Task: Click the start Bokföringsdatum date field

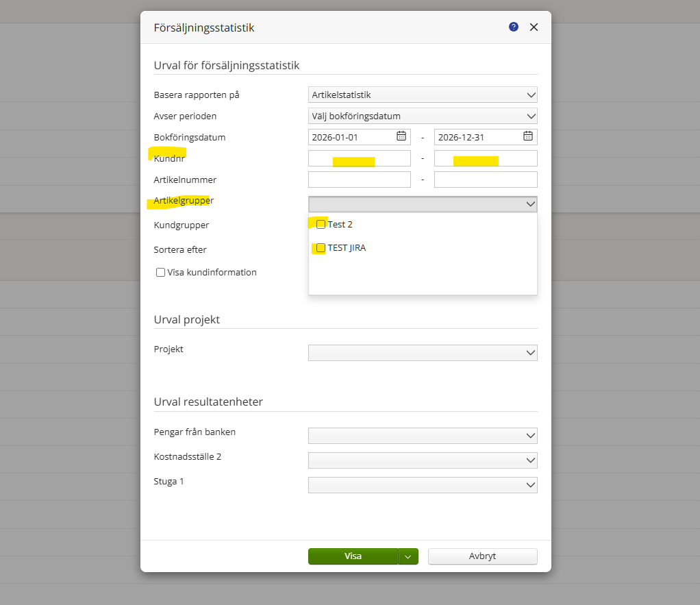Action: pyautogui.click(x=351, y=137)
